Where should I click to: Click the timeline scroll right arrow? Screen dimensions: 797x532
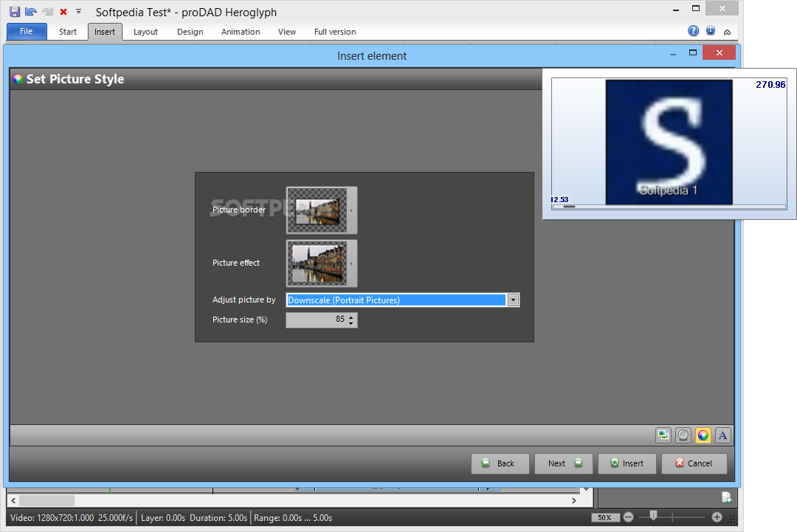[x=574, y=500]
